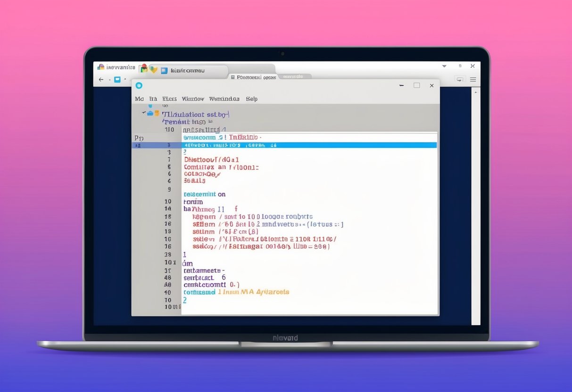Open the 'Selp' menu in the menu bar
This screenshot has width=572, height=392.
252,99
